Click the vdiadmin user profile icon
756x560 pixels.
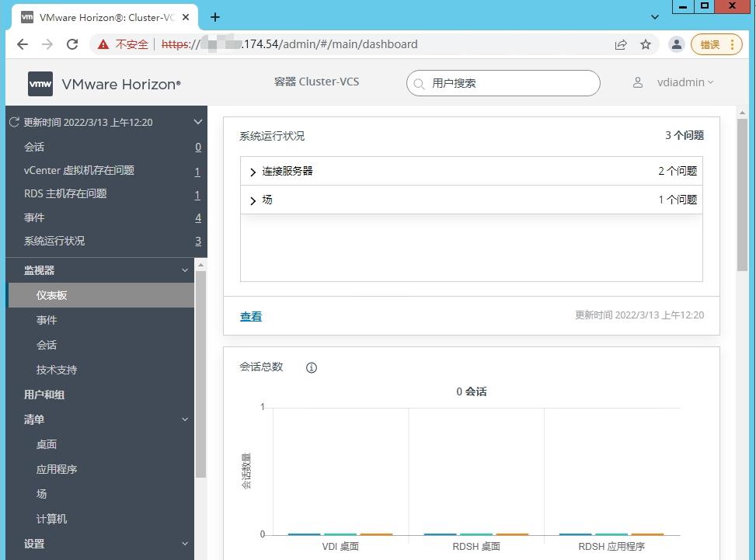click(x=638, y=82)
